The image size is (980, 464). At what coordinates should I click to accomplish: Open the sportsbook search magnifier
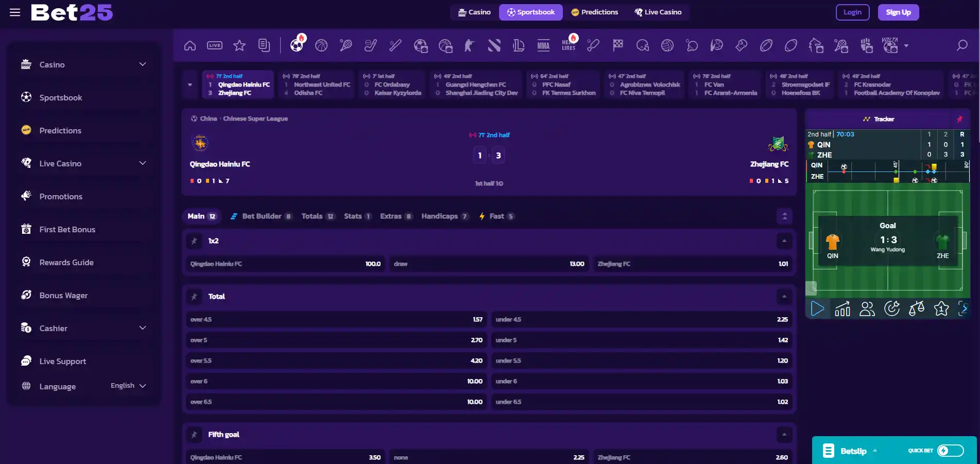pos(962,46)
